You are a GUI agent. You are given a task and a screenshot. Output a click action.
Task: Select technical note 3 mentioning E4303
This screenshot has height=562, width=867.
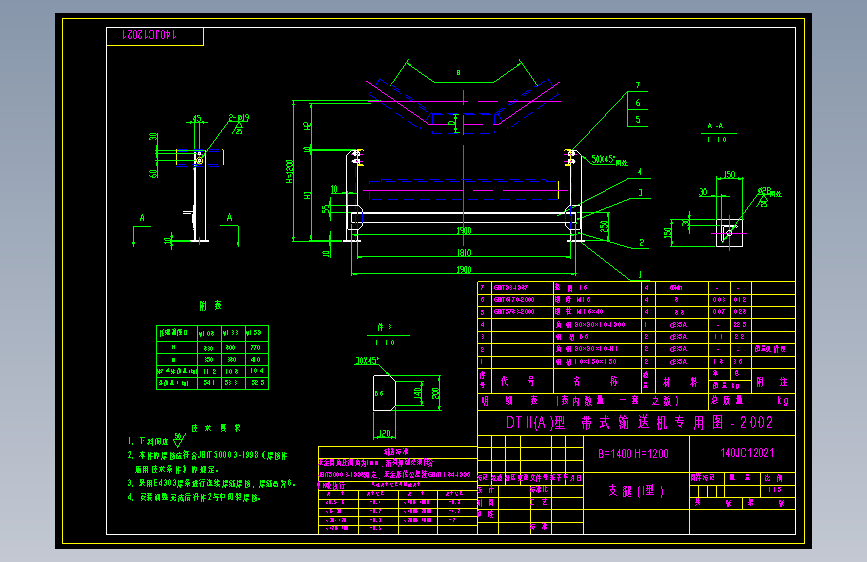[x=212, y=483]
